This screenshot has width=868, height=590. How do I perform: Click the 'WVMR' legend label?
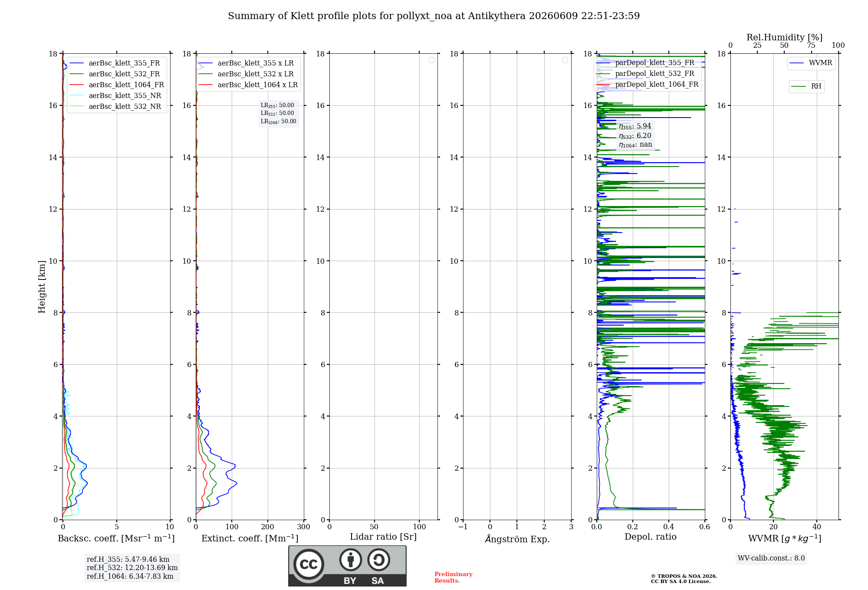(x=820, y=63)
